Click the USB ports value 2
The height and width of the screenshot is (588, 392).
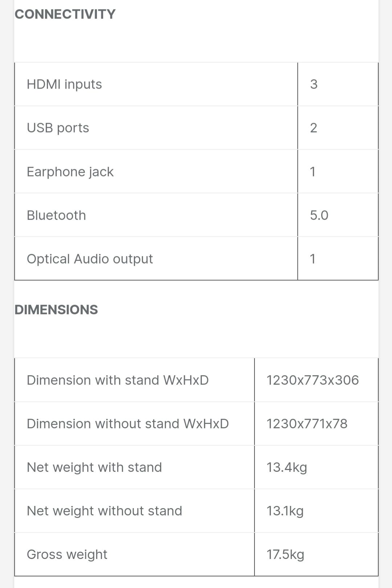point(314,128)
